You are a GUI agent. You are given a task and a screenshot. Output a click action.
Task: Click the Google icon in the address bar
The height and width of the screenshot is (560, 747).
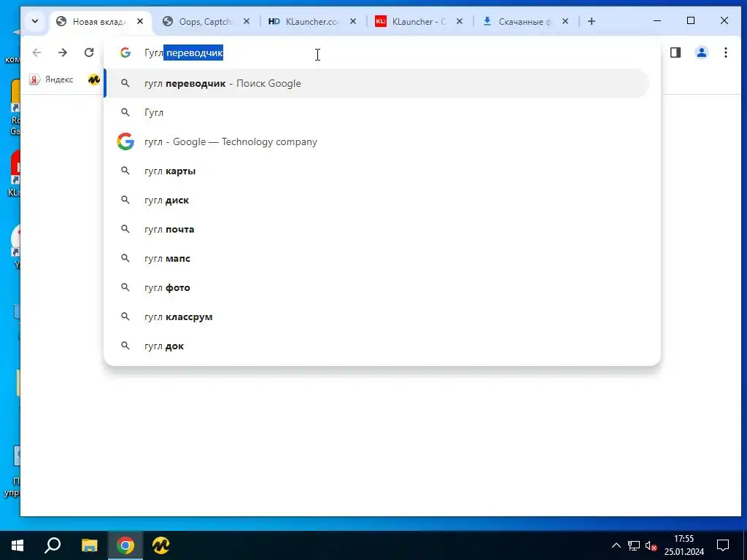coord(125,52)
